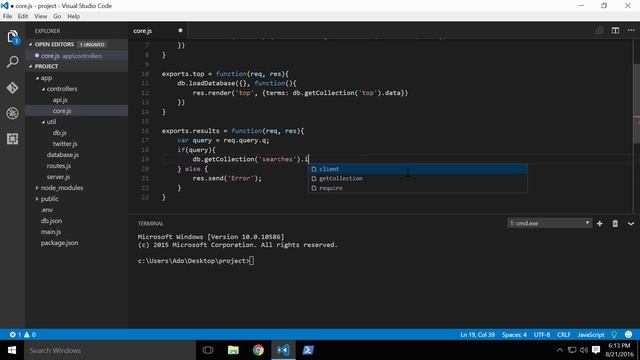The width and height of the screenshot is (640, 360).
Task: Change line endings via CRLF indicator
Action: [x=564, y=334]
